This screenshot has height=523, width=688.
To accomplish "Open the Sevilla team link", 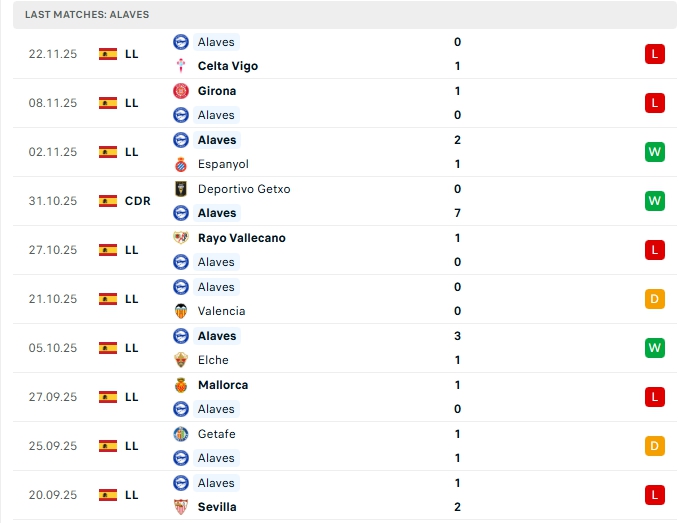I will 217,507.
